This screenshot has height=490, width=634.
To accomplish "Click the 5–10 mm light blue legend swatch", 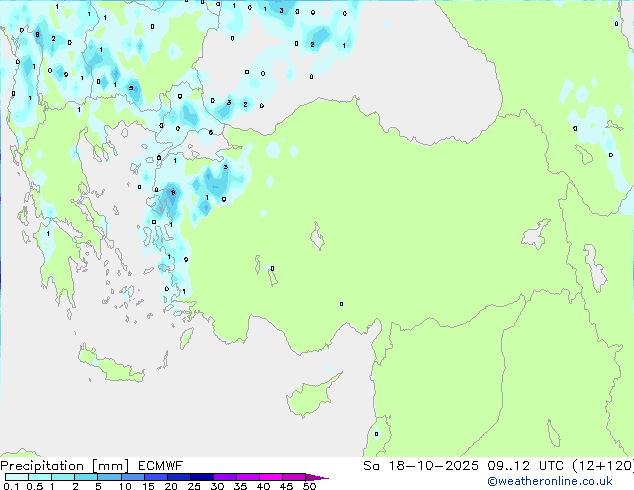I will (109, 477).
